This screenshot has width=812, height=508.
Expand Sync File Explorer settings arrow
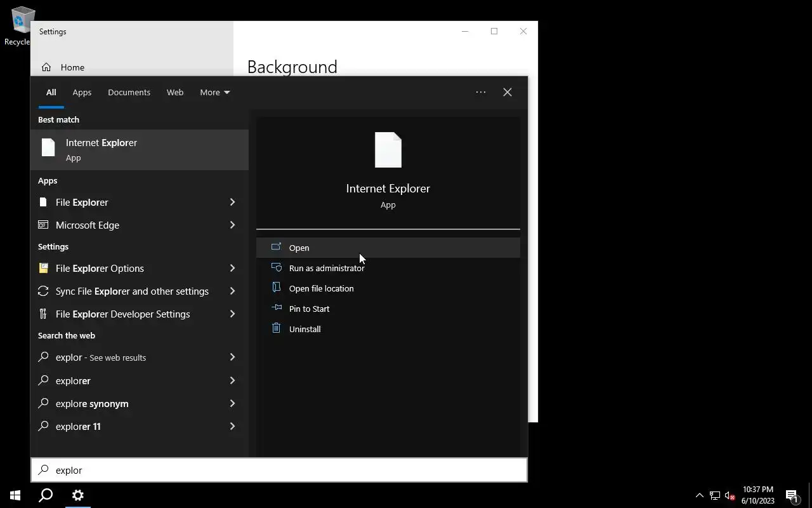point(232,291)
